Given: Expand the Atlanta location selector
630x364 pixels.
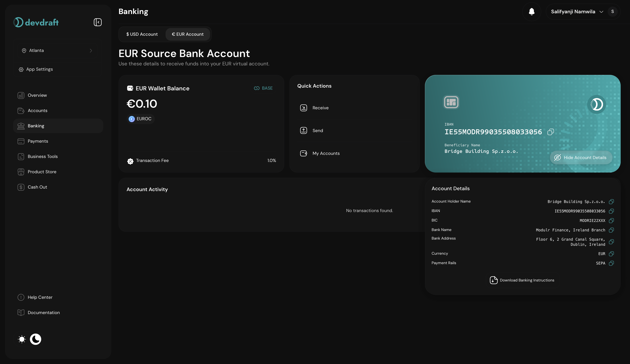Looking at the screenshot, I should tap(57, 50).
